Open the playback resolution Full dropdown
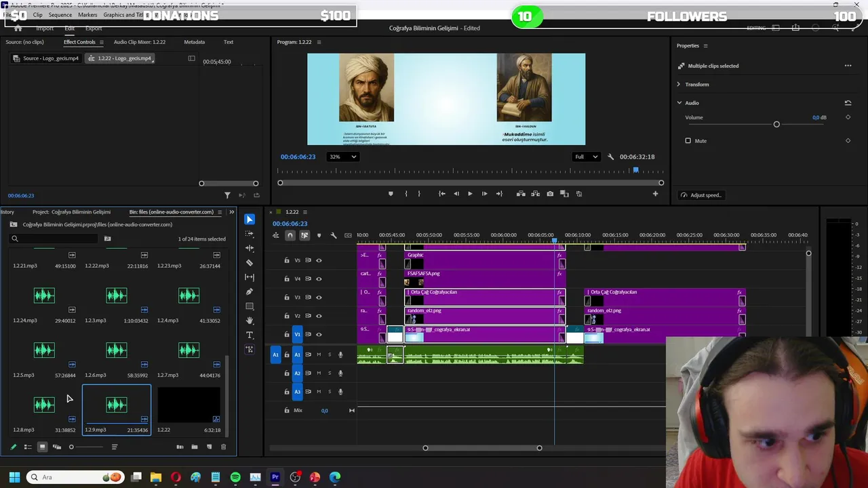Viewport: 868px width, 488px height. 587,157
